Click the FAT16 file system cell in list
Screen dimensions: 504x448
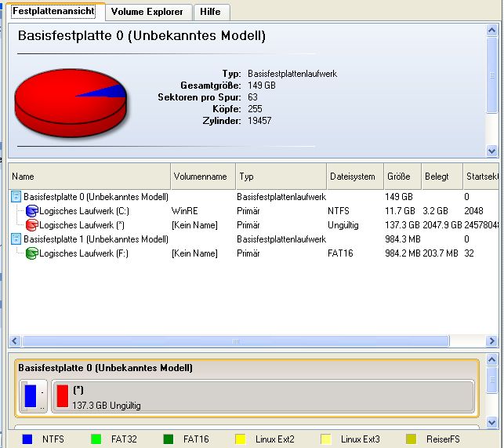(340, 253)
